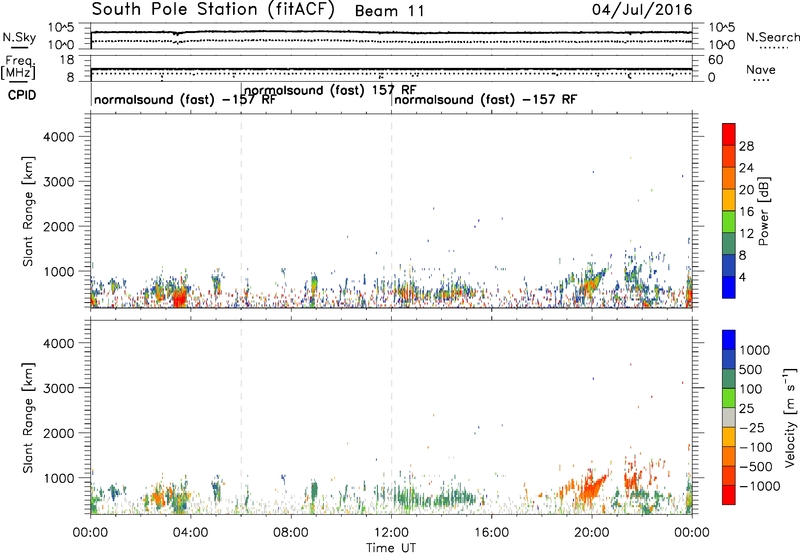
Task: Click the '16:00' time axis label
Action: tap(491, 532)
